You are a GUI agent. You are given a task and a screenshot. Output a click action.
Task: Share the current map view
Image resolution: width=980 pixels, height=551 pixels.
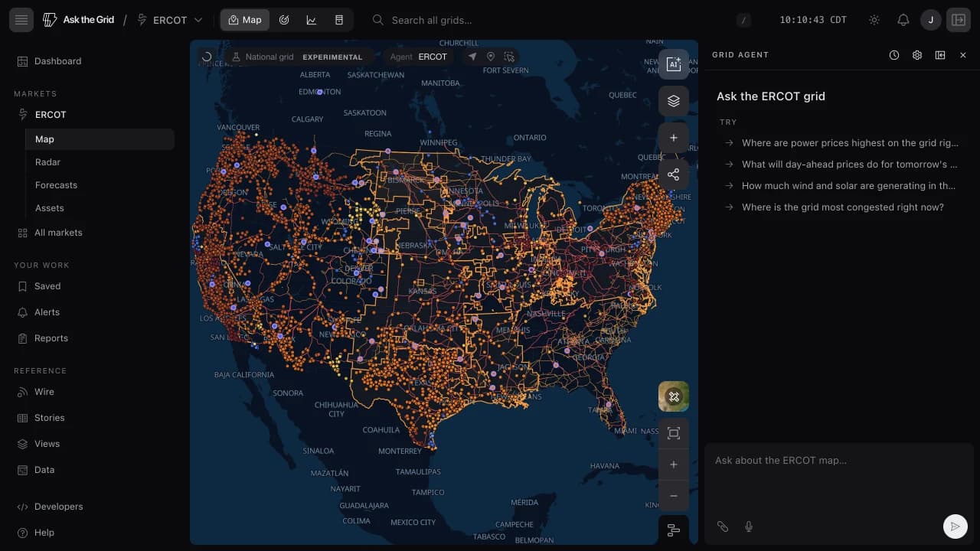[674, 174]
